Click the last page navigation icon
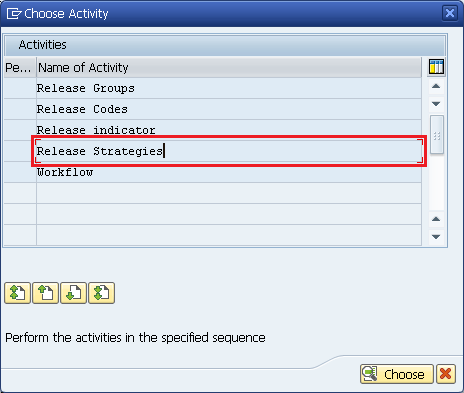The image size is (464, 393). click(101, 293)
